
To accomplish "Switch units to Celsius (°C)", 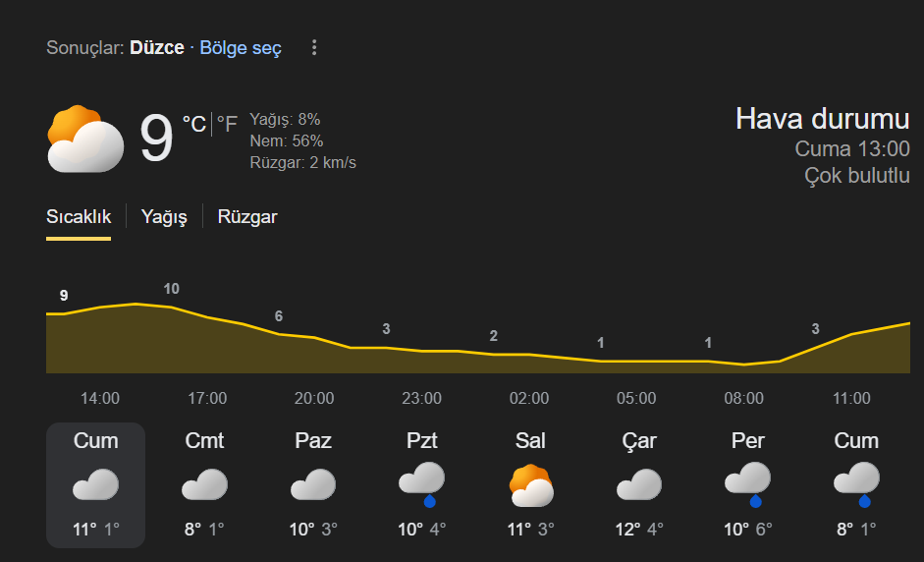I will [194, 124].
